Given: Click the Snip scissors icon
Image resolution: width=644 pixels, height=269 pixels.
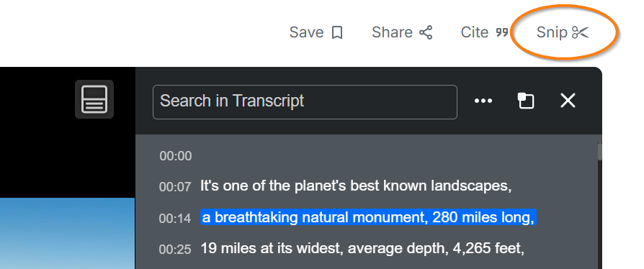Looking at the screenshot, I should click(581, 32).
